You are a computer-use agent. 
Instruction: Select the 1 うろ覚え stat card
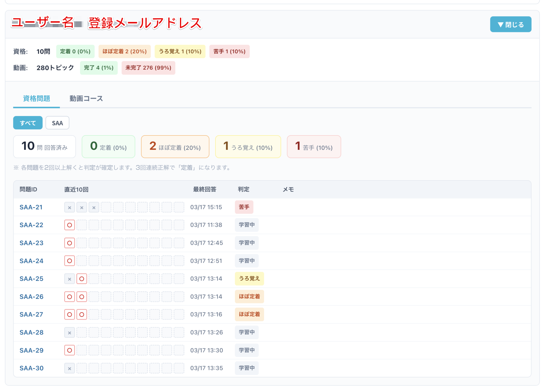point(248,146)
